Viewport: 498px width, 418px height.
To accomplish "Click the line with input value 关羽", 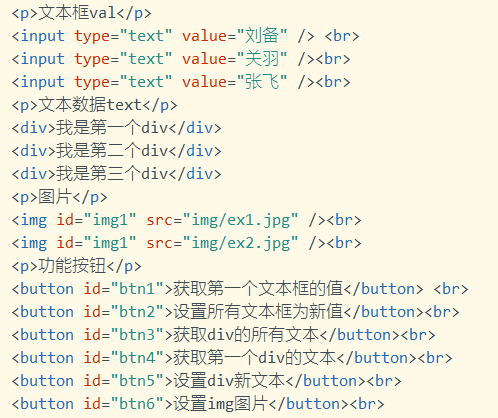I will coord(181,59).
